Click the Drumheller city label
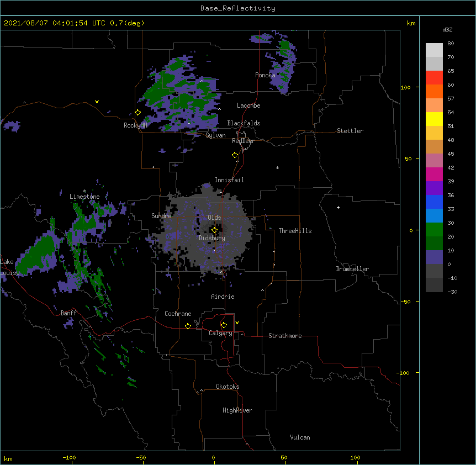Screen dimensions: 476x465 352,269
